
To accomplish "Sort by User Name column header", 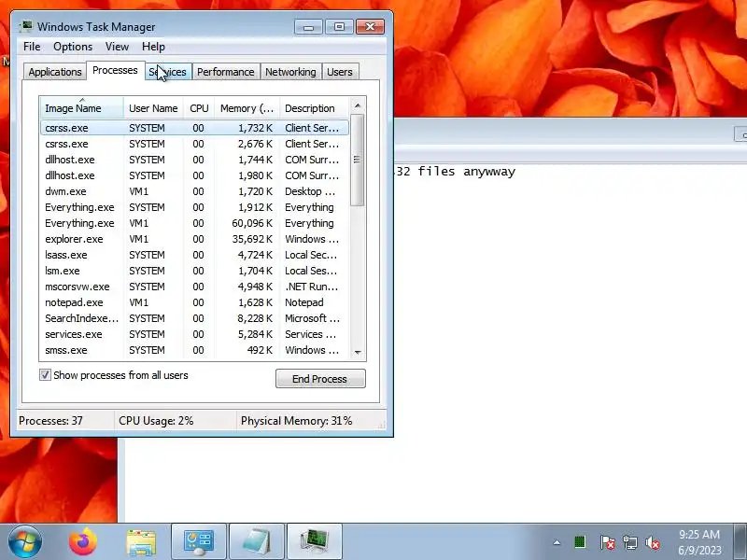I will [153, 108].
